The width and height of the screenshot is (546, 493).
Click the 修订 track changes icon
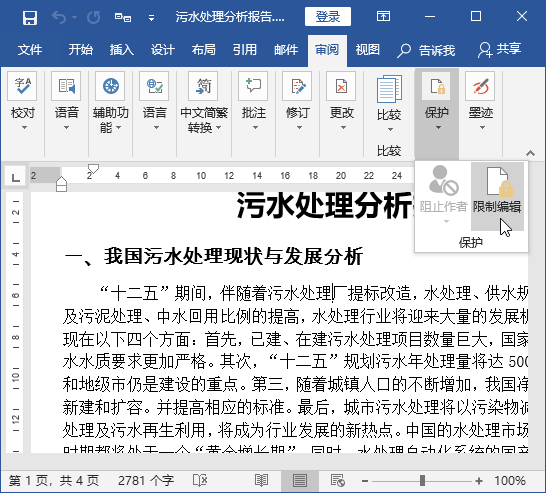[x=297, y=86]
